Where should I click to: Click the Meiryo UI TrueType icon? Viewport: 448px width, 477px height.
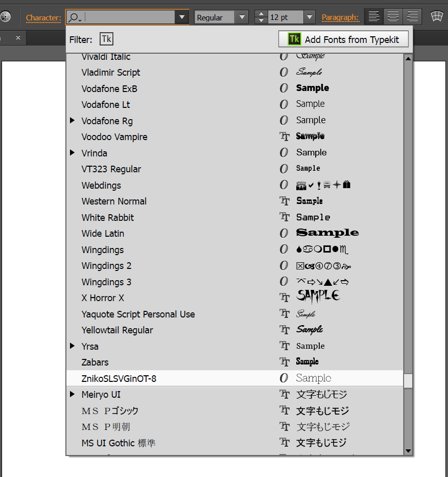coord(285,394)
